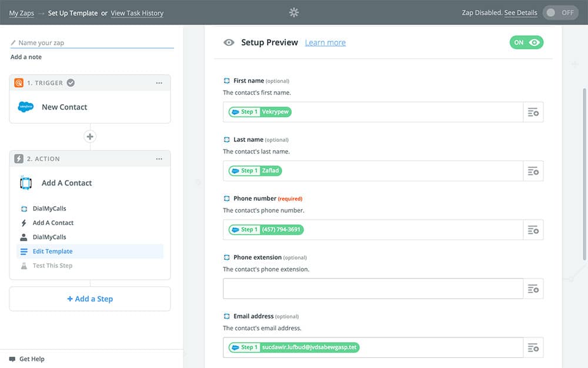
Task: Open View Task History link
Action: click(x=137, y=13)
